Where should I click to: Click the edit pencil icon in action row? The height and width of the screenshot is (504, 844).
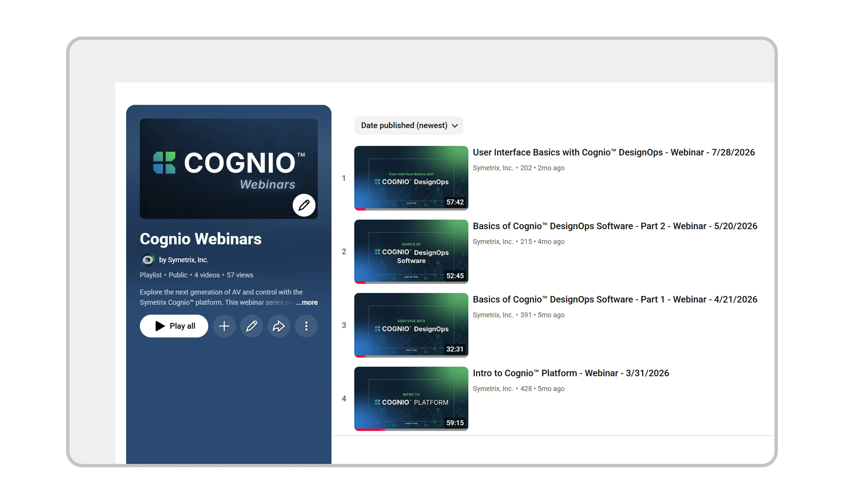251,326
